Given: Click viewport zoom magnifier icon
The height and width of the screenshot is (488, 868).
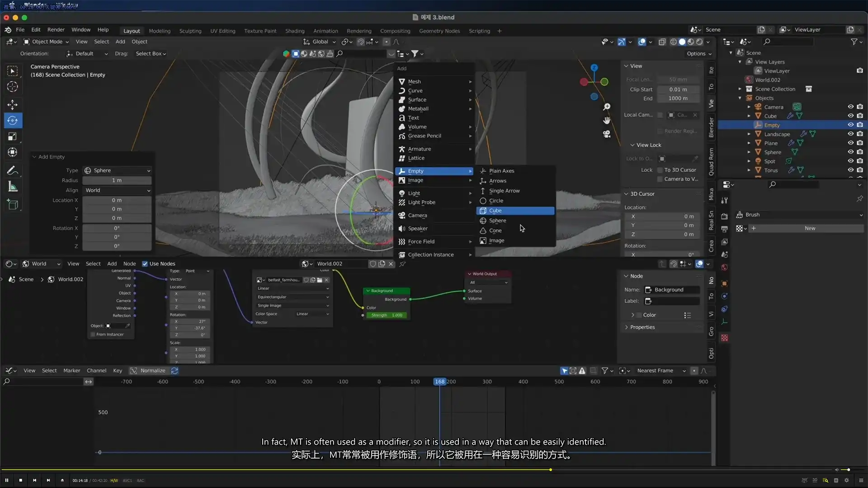Looking at the screenshot, I should pos(607,107).
